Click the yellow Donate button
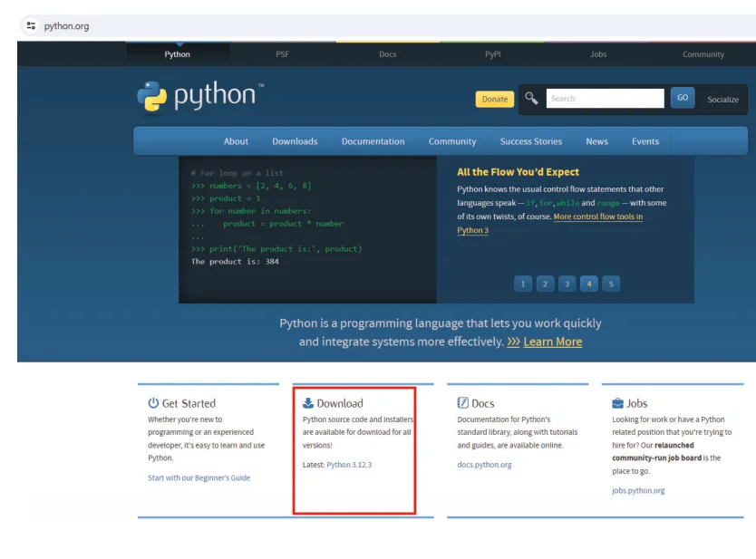This screenshot has width=756, height=559. 495,99
